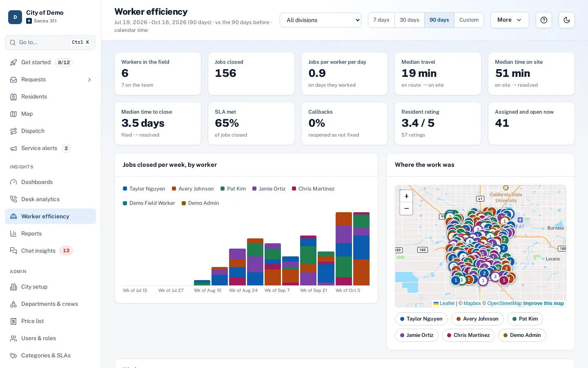Open the More dropdown menu
The height and width of the screenshot is (368, 588).
click(x=510, y=20)
